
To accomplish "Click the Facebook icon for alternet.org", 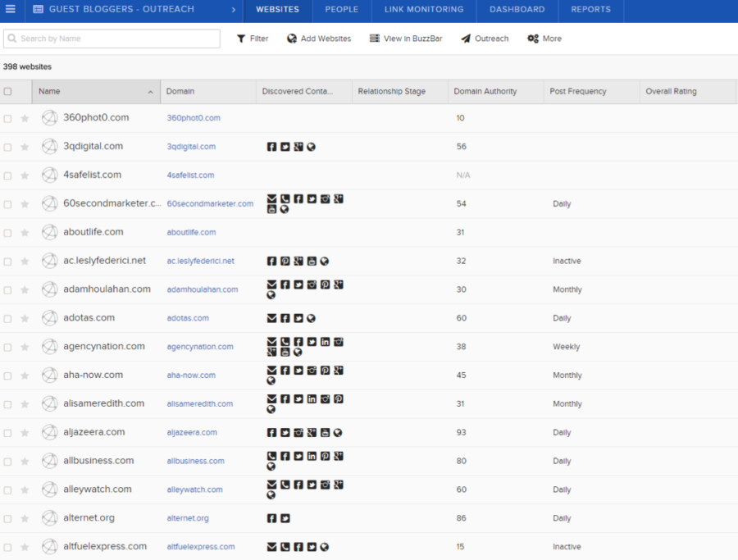I will click(x=271, y=518).
